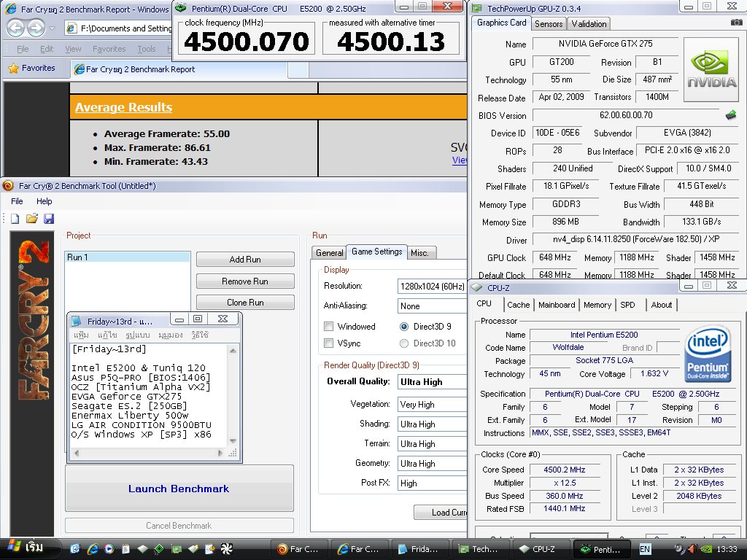Click the EN language indicator
Viewport: 747px width, 560px height.
tap(645, 549)
